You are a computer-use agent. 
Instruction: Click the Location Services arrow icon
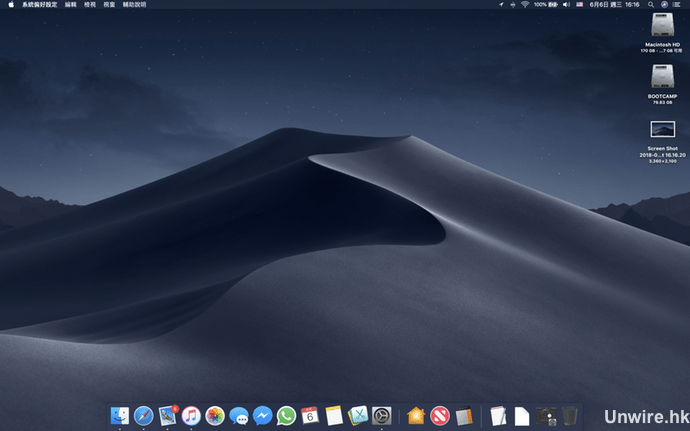(501, 4)
